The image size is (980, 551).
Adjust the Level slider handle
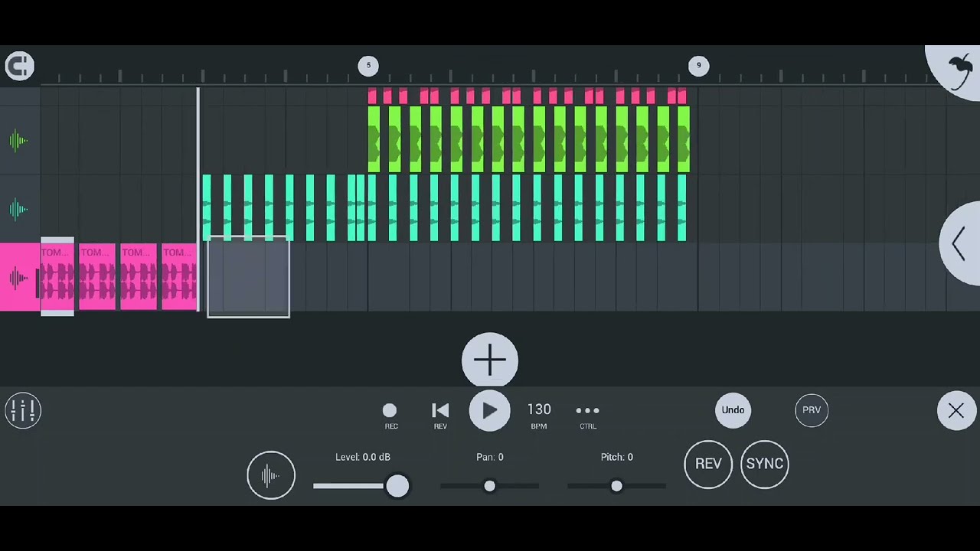tap(397, 486)
